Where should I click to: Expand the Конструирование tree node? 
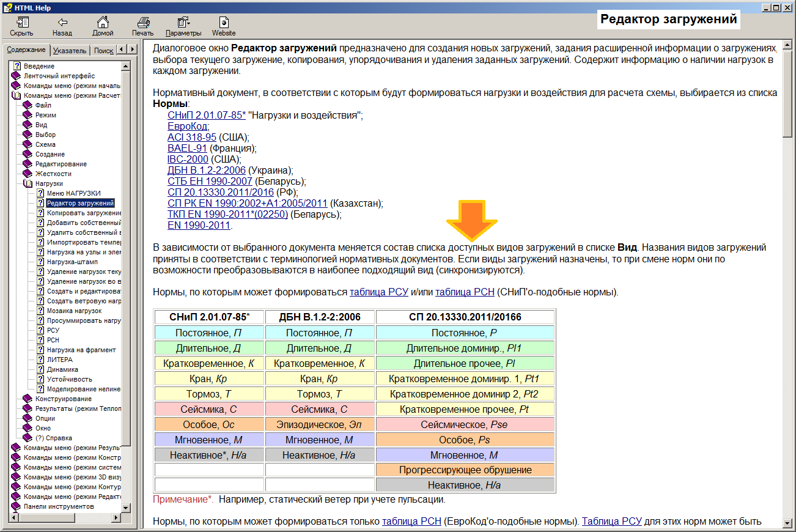coord(28,399)
